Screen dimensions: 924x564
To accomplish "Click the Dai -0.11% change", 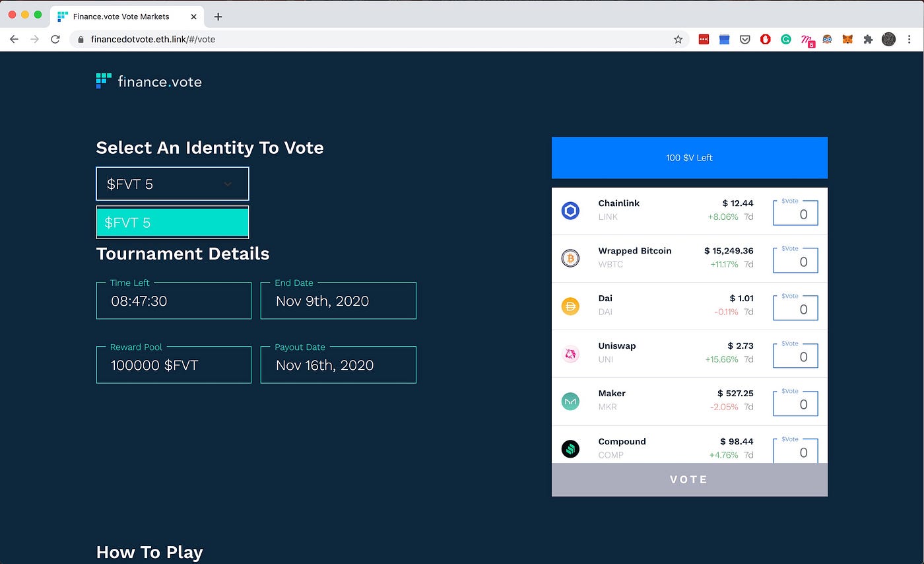I will point(725,312).
